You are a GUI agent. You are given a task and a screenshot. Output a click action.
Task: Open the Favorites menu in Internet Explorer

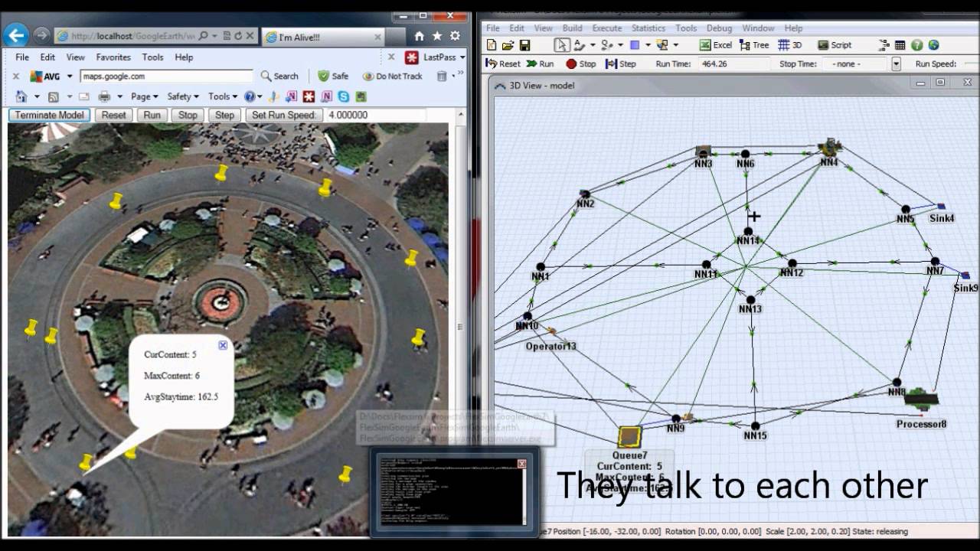pyautogui.click(x=113, y=57)
